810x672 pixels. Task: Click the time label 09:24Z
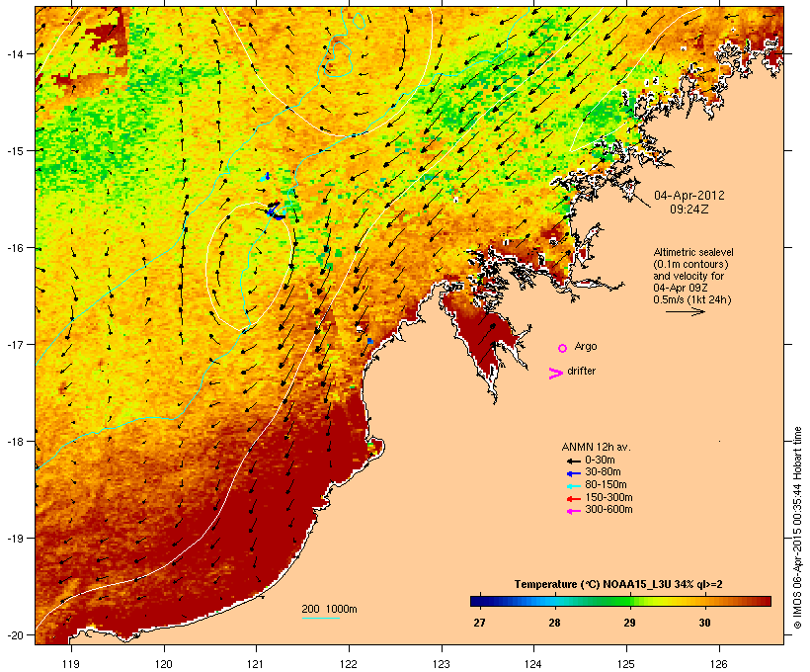pos(689,210)
